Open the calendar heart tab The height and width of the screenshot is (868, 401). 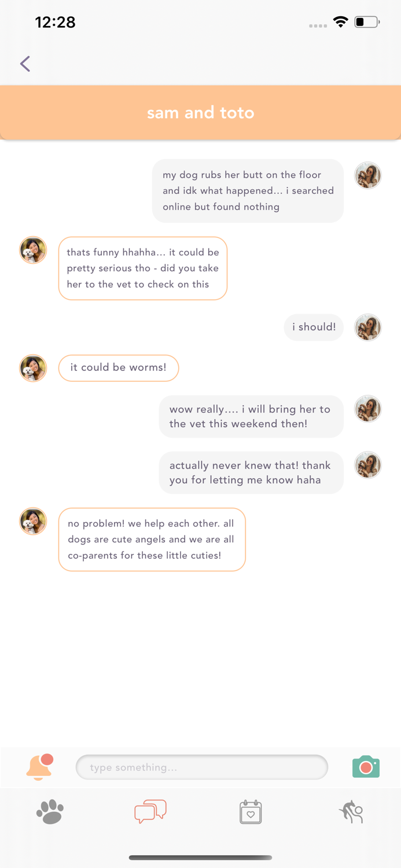click(251, 812)
